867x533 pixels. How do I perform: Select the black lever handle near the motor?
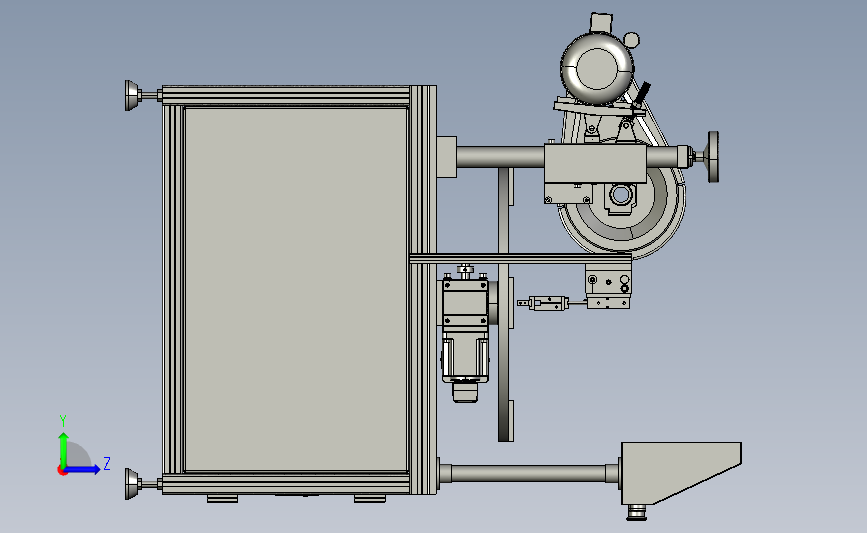point(643,95)
